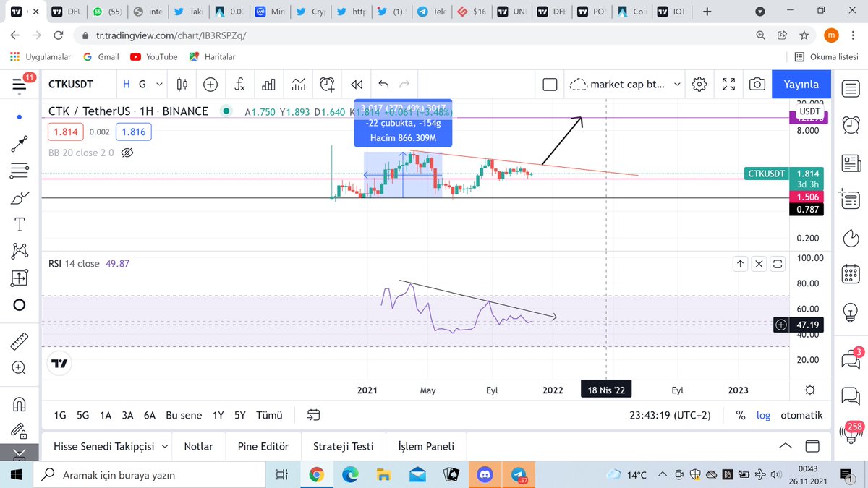Toggle visibility of BB 20 indicator
This screenshot has height=488, width=868.
[127, 153]
